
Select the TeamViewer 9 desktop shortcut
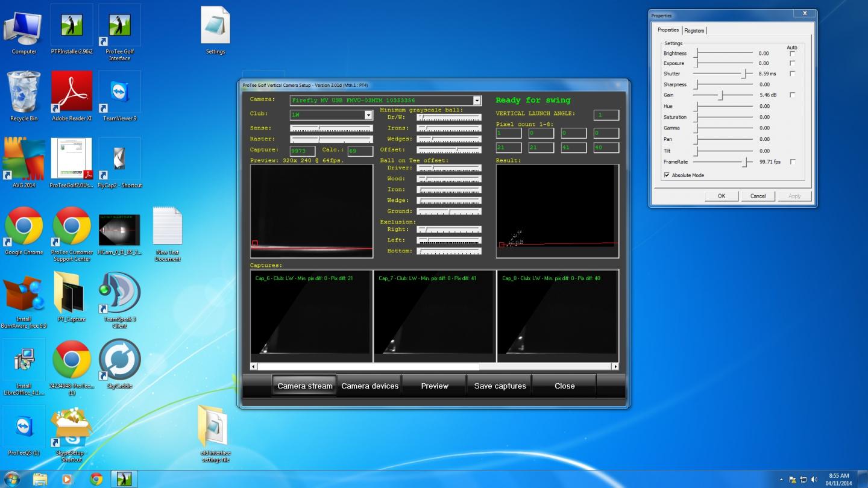[119, 96]
